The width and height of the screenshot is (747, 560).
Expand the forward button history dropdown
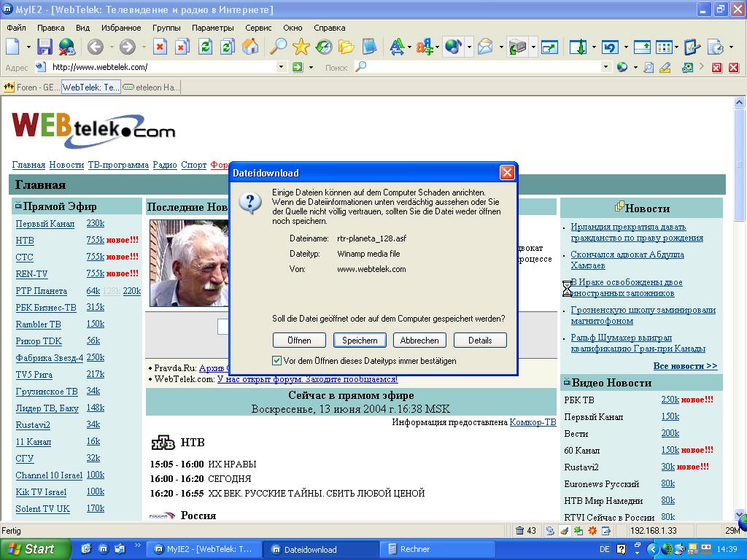coord(144,47)
